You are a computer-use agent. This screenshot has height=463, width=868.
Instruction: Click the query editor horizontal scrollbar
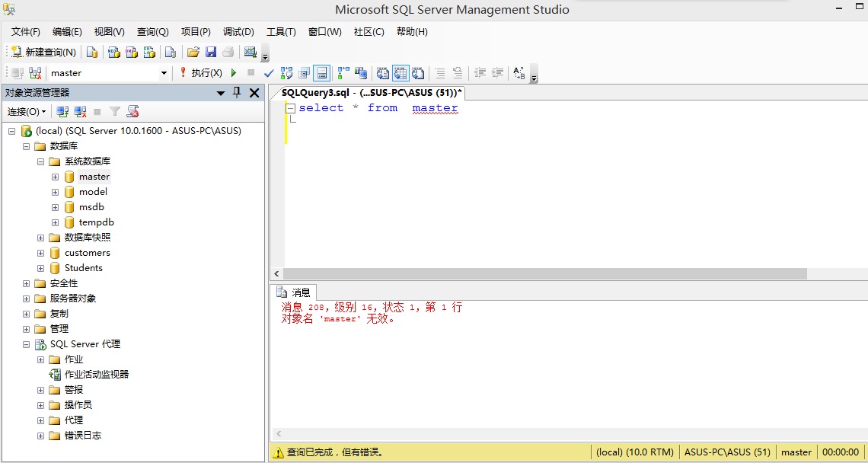[x=545, y=273]
